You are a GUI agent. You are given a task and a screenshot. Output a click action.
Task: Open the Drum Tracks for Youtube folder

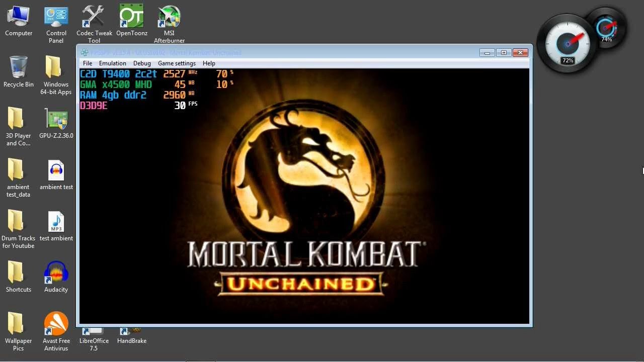[x=19, y=229]
